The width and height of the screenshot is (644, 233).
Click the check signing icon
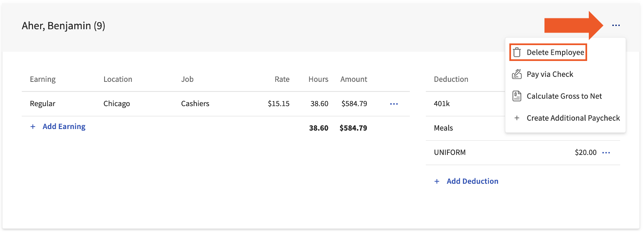[517, 74]
